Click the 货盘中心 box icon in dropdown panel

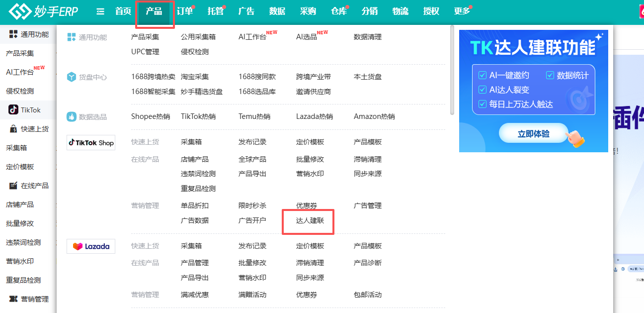(x=71, y=77)
